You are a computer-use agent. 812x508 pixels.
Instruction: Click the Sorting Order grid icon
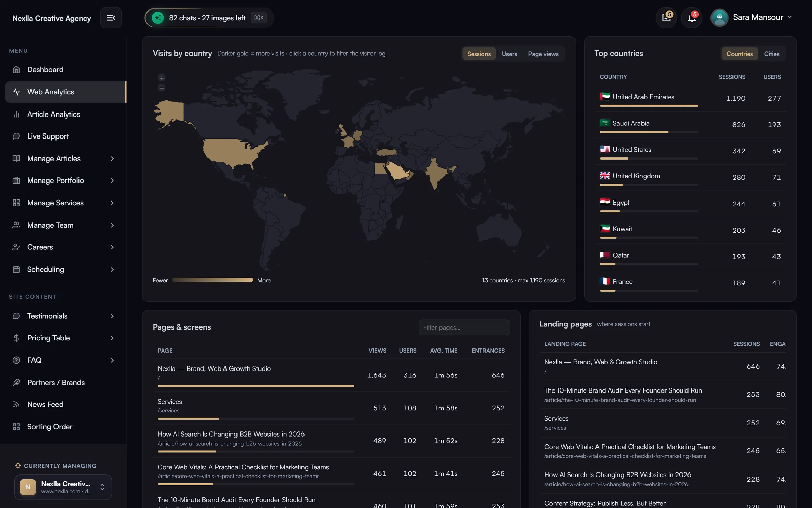(x=16, y=427)
